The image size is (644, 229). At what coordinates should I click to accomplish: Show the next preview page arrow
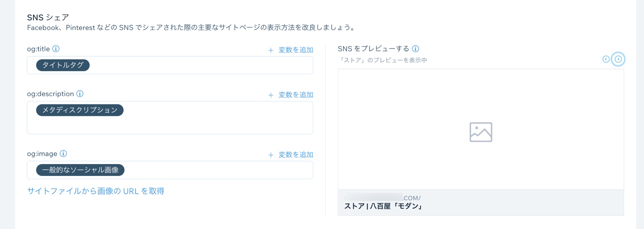click(x=618, y=59)
